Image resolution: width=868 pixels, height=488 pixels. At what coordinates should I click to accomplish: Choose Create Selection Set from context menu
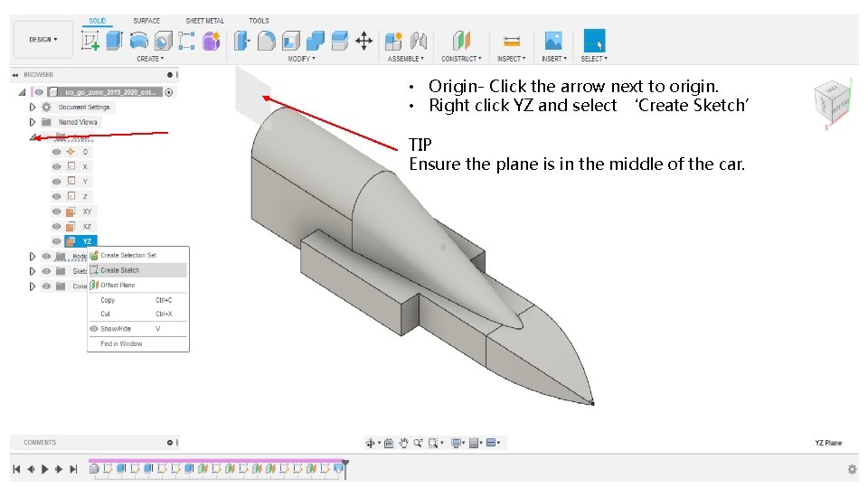(x=137, y=255)
